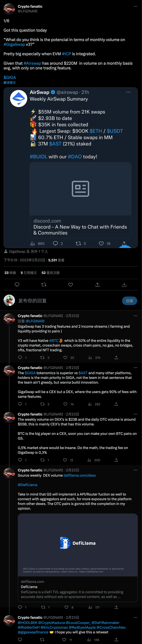Like the DefiLlama source reply
The height and width of the screenshot is (644, 142).
(x=67, y=607)
